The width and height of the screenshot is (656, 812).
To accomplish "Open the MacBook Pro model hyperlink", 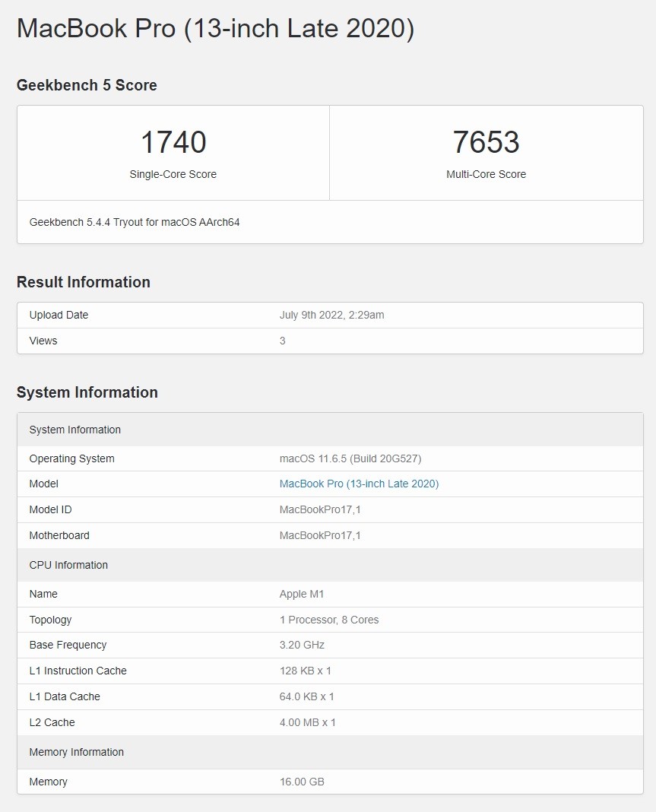I will pos(359,484).
